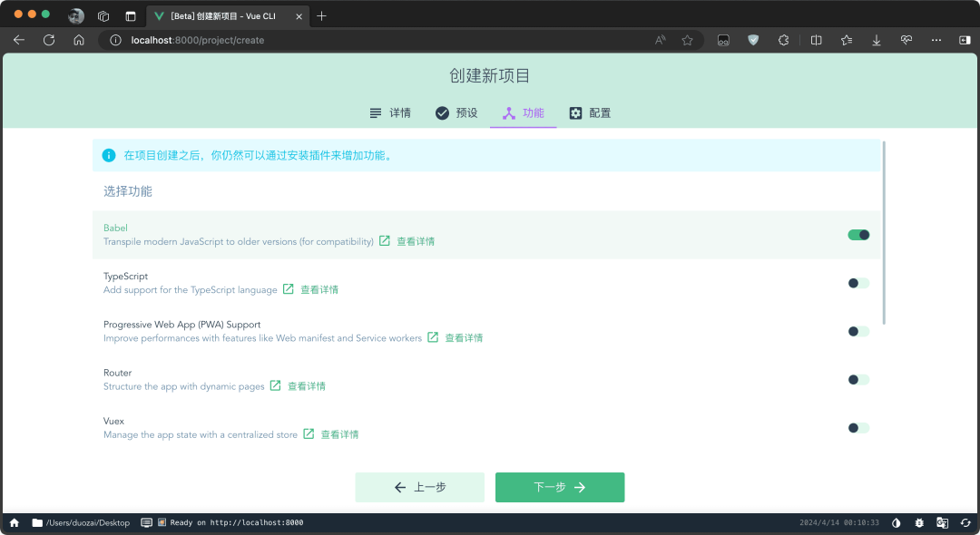
Task: Open bug report icon in status bar
Action: tap(918, 522)
